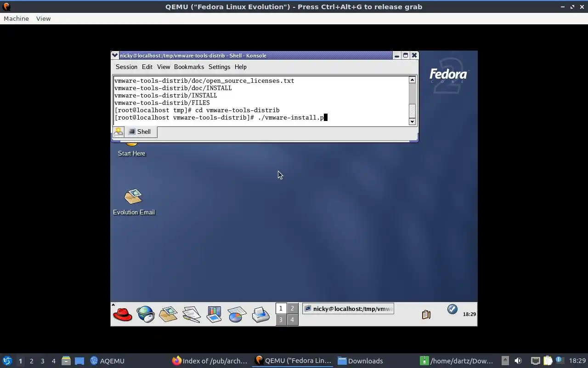588x368 pixels.
Task: Click the host taskbar clock 18:29
Action: (x=577, y=361)
